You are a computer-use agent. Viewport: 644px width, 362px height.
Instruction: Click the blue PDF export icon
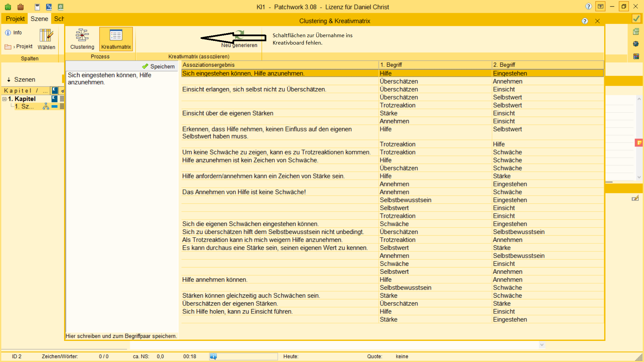(x=49, y=7)
